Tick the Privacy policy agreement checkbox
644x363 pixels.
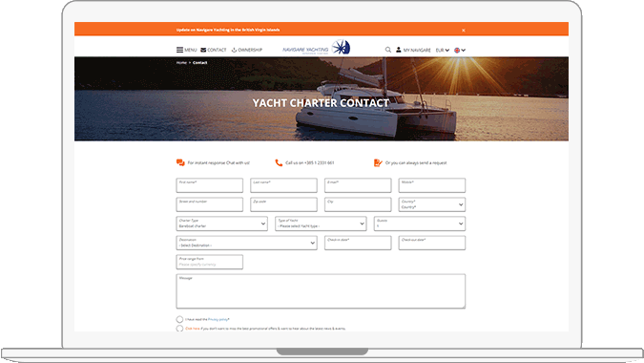[179, 319]
